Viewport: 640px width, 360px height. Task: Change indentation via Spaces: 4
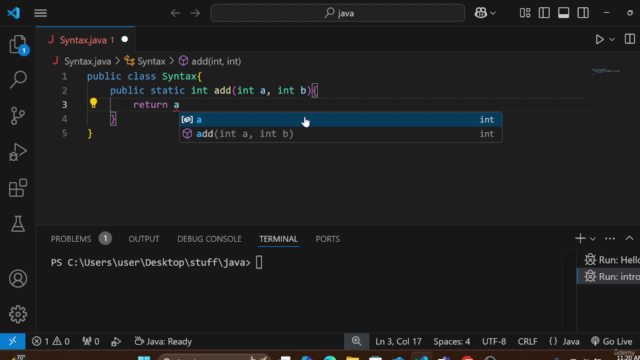click(x=451, y=341)
